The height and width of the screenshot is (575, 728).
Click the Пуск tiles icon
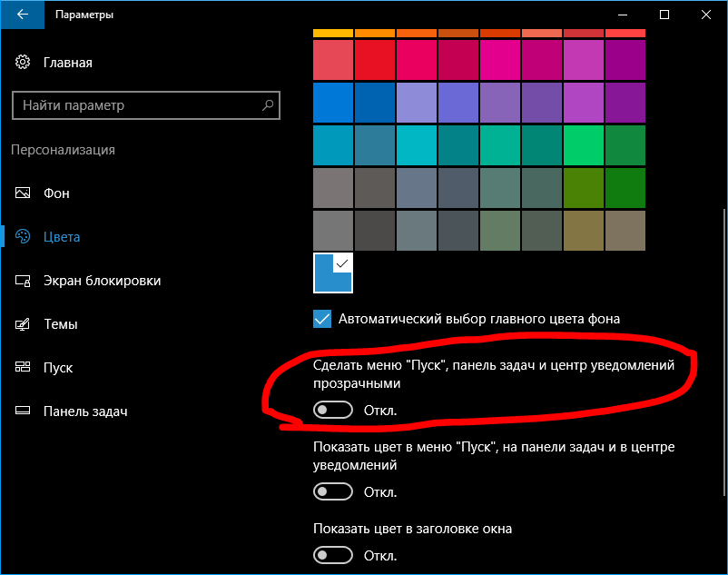(23, 367)
